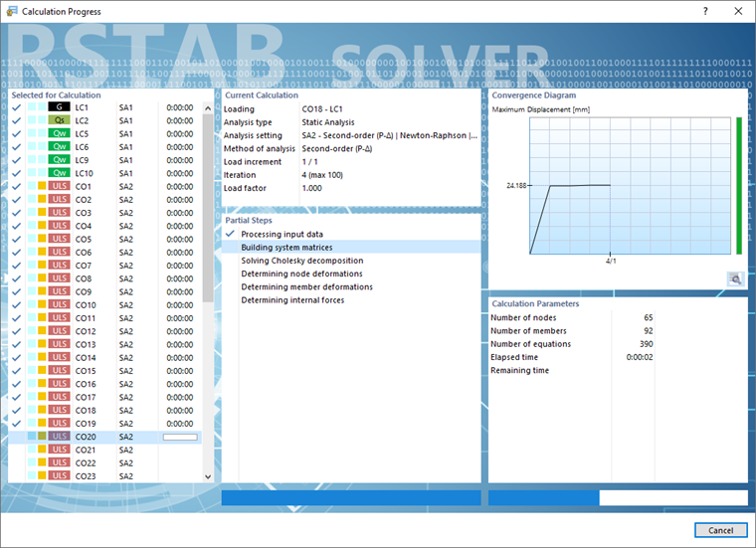
Task: Select the CO17 row label
Action: click(x=86, y=397)
